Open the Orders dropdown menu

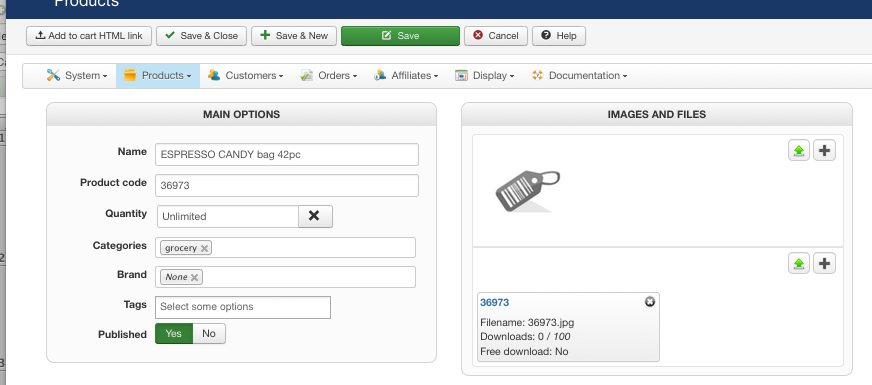click(x=328, y=76)
